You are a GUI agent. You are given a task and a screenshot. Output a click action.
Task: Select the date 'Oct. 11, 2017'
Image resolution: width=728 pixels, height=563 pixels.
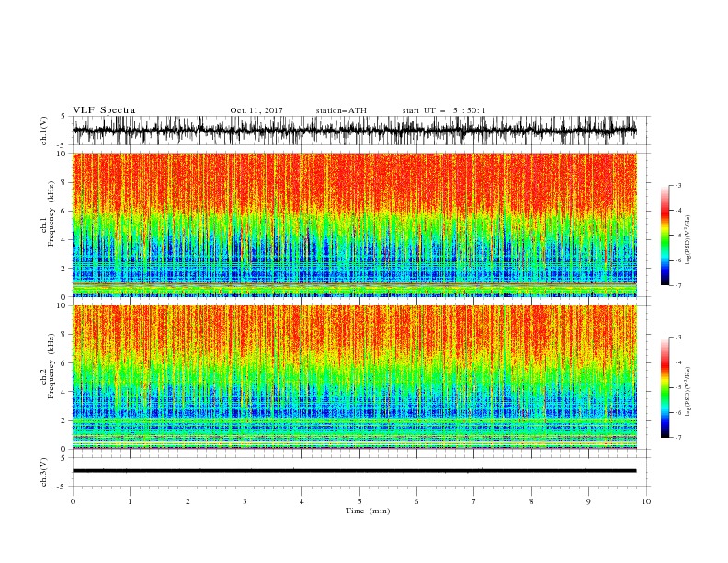click(256, 110)
